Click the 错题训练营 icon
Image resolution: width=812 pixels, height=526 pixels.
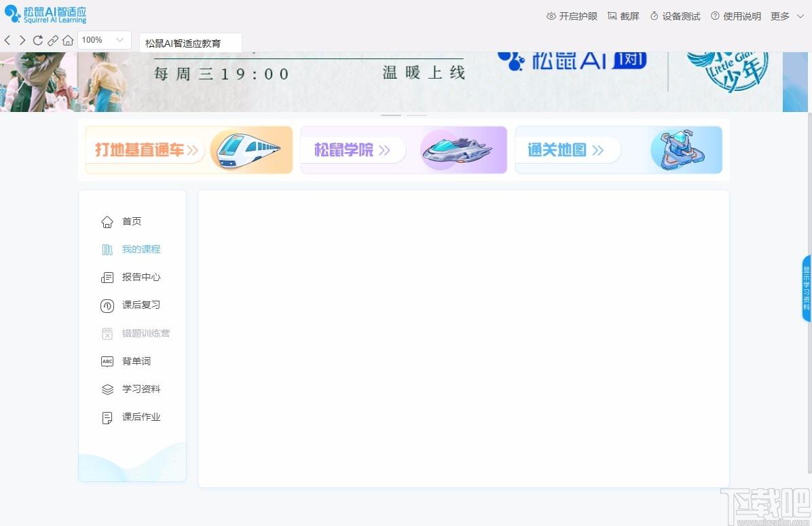point(107,334)
